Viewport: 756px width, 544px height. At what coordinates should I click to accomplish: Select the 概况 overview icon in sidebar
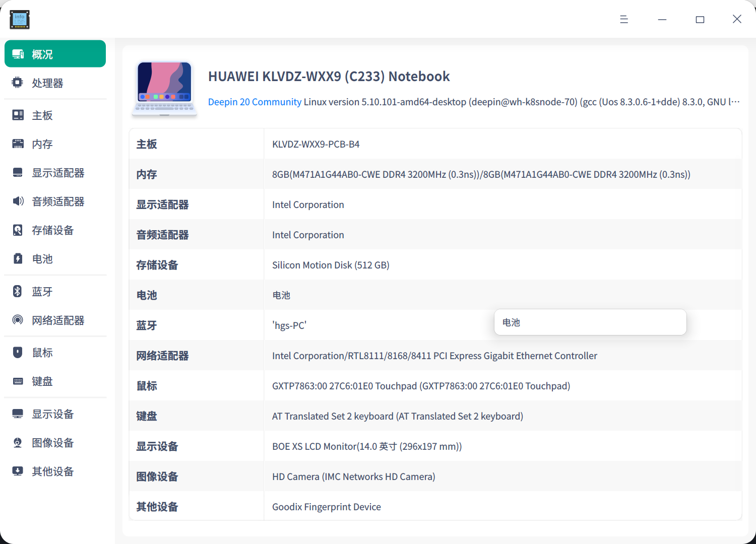tap(18, 54)
